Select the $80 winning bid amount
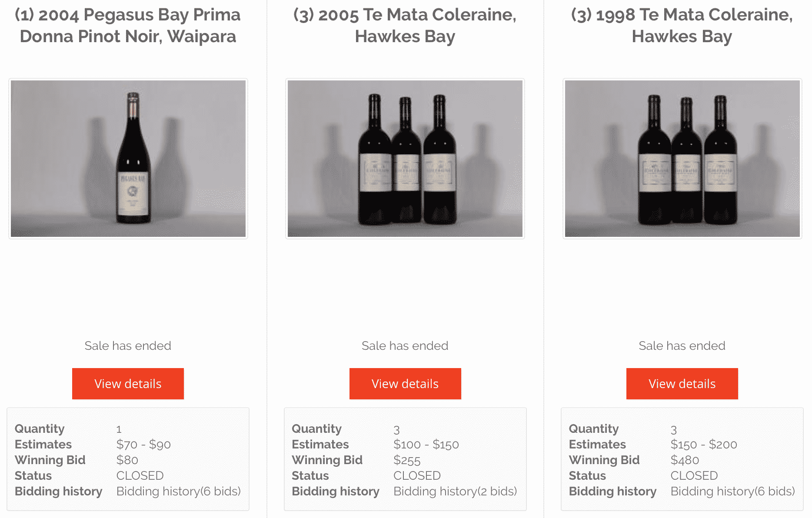Viewport: 812px width, 518px height. pos(127,460)
